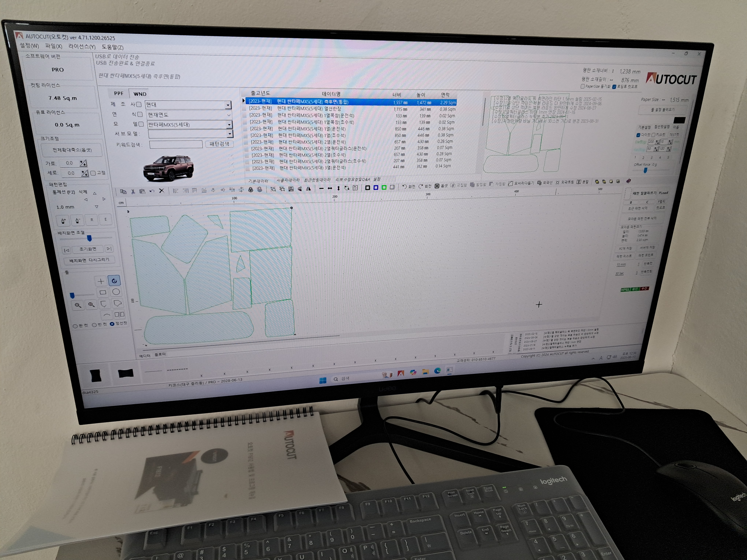Select the rotate tool icon
The height and width of the screenshot is (560, 747).
(114, 281)
